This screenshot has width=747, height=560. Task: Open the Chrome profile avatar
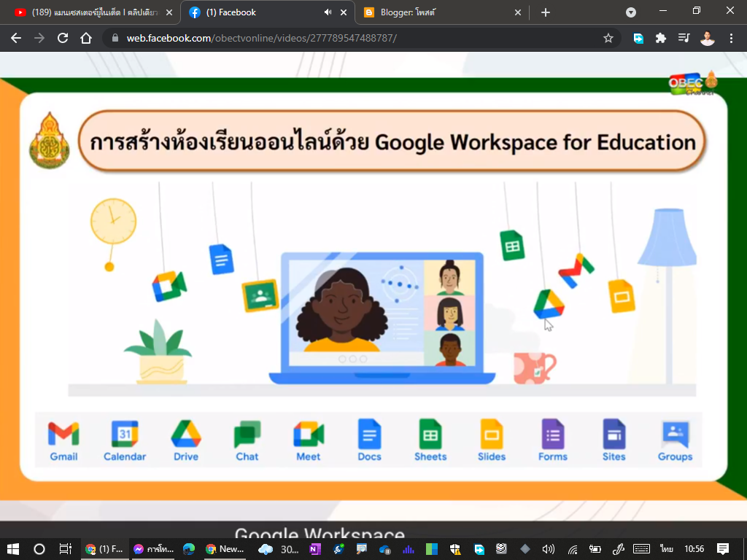(708, 38)
